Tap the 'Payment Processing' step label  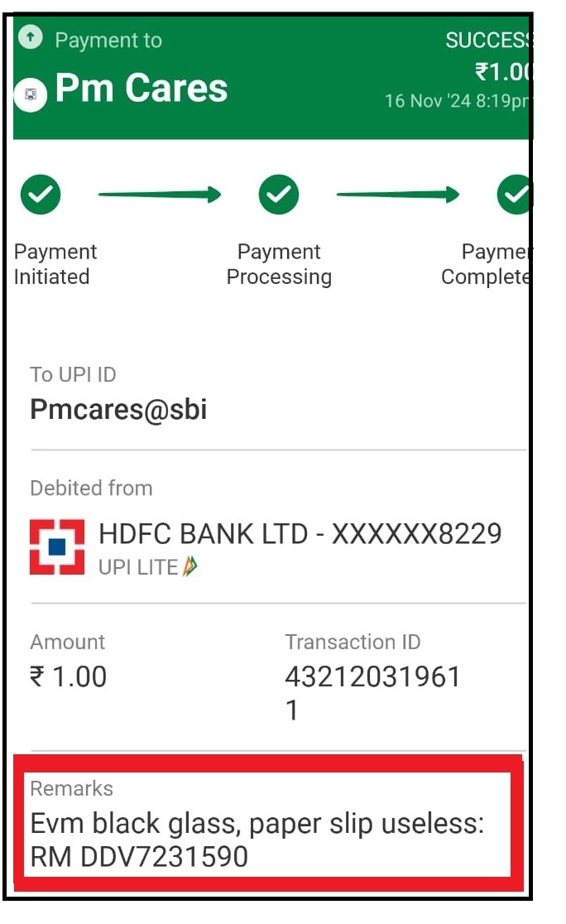(279, 264)
